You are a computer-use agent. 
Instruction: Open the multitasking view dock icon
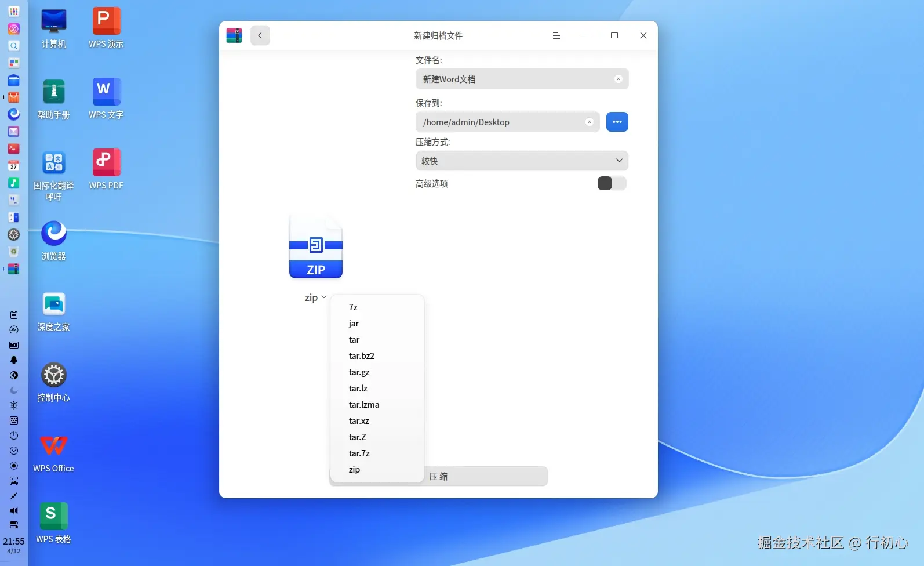pos(14,63)
